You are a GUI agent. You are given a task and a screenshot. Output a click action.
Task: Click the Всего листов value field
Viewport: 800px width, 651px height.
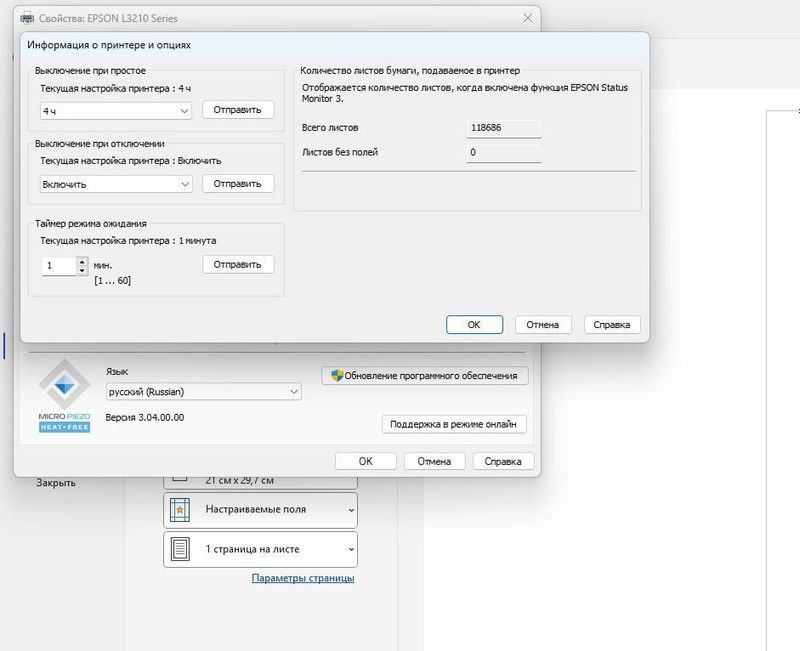click(x=504, y=128)
